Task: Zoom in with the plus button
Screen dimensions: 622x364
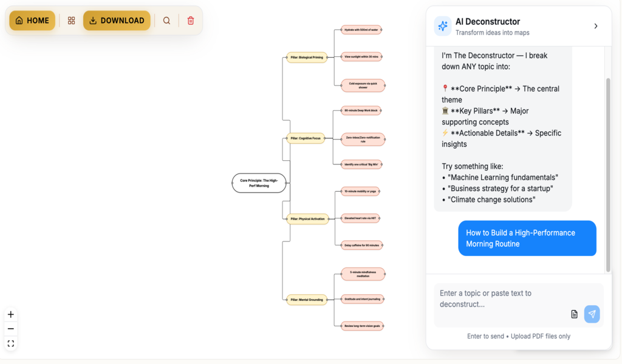Action: click(x=11, y=314)
